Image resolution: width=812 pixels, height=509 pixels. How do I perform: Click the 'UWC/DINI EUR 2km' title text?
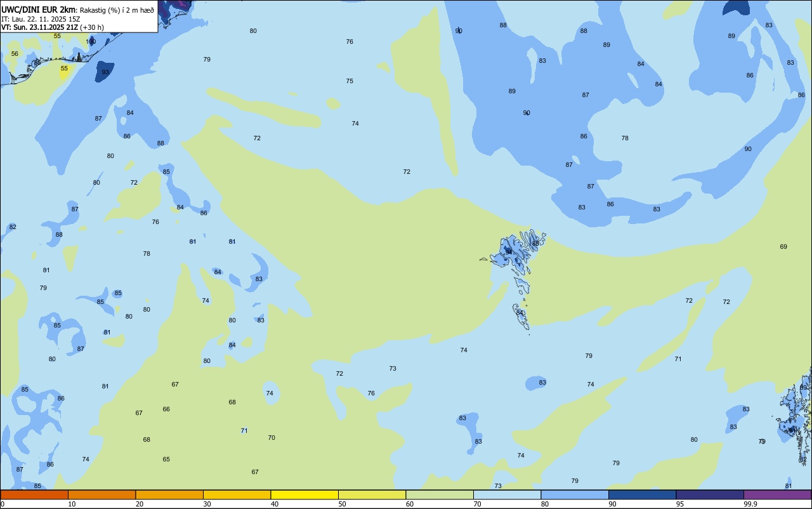pos(38,9)
